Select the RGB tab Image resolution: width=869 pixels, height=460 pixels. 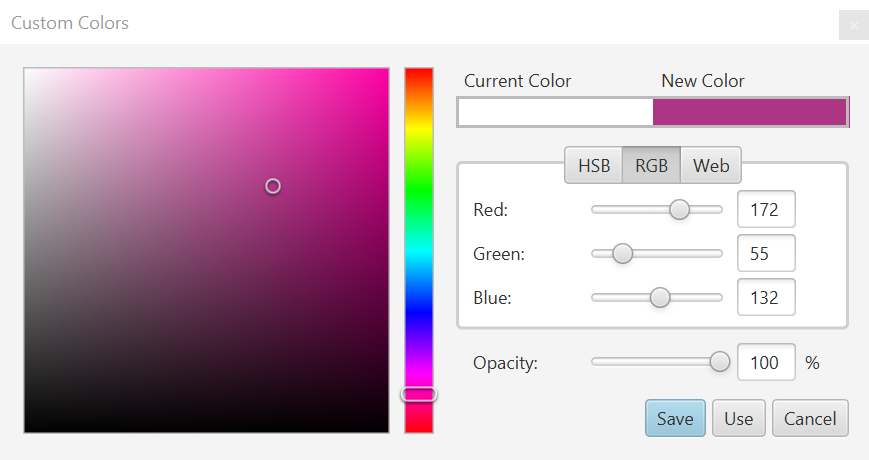pos(651,165)
